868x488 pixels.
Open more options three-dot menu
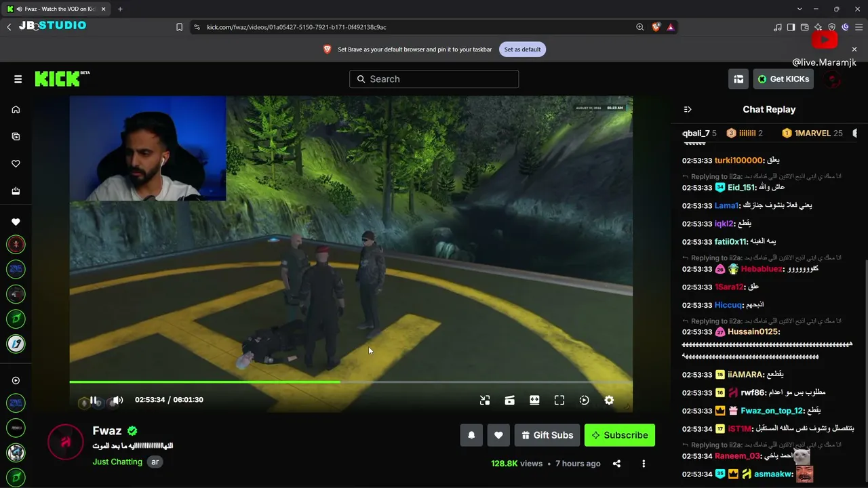[644, 464]
